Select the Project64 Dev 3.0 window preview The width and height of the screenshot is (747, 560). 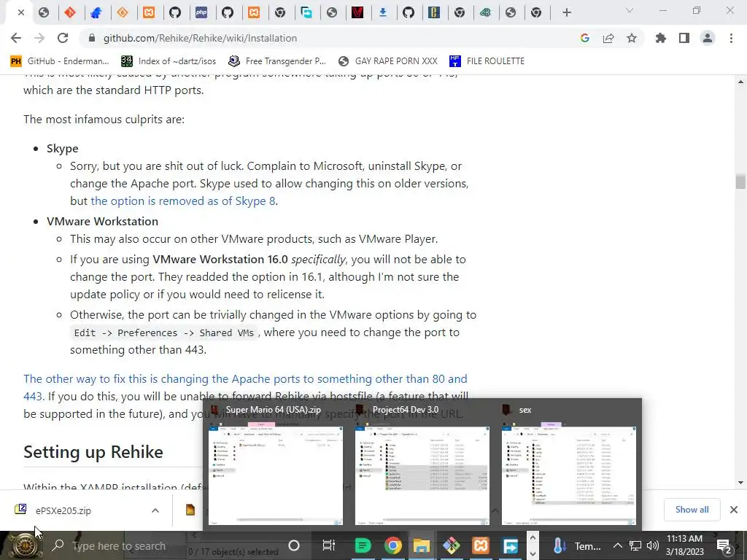pyautogui.click(x=422, y=464)
